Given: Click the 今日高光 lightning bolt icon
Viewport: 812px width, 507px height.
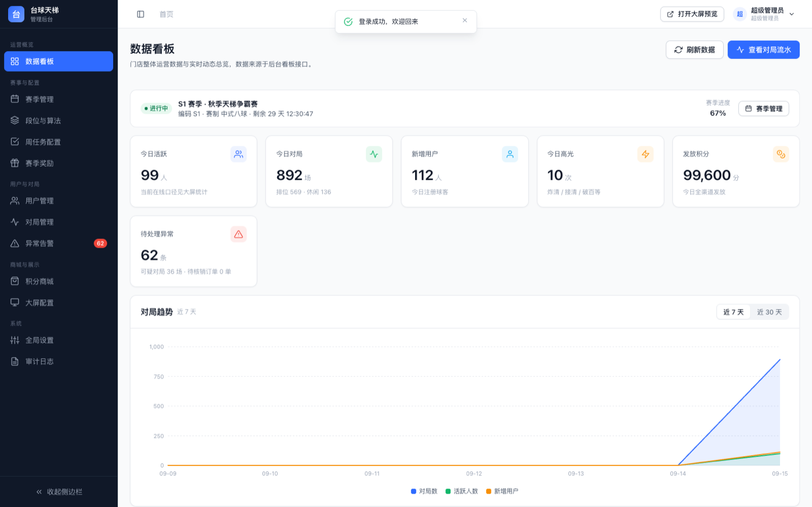Looking at the screenshot, I should coord(645,154).
